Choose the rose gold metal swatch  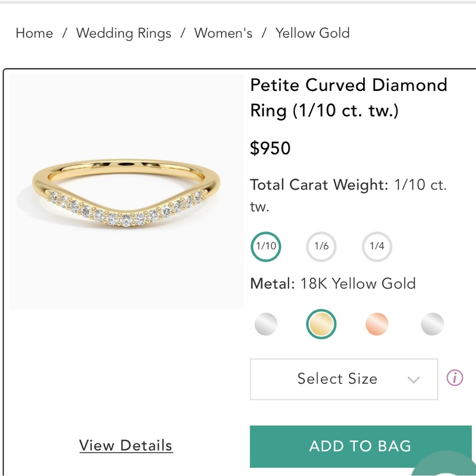[x=377, y=324]
